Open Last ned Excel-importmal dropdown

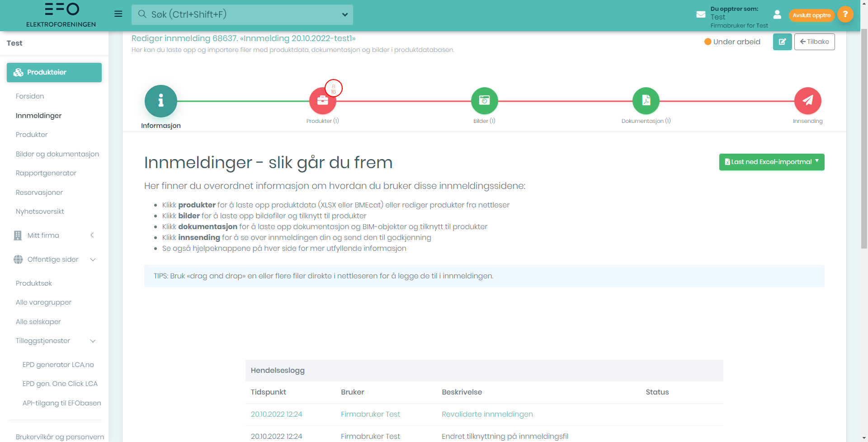(x=771, y=162)
